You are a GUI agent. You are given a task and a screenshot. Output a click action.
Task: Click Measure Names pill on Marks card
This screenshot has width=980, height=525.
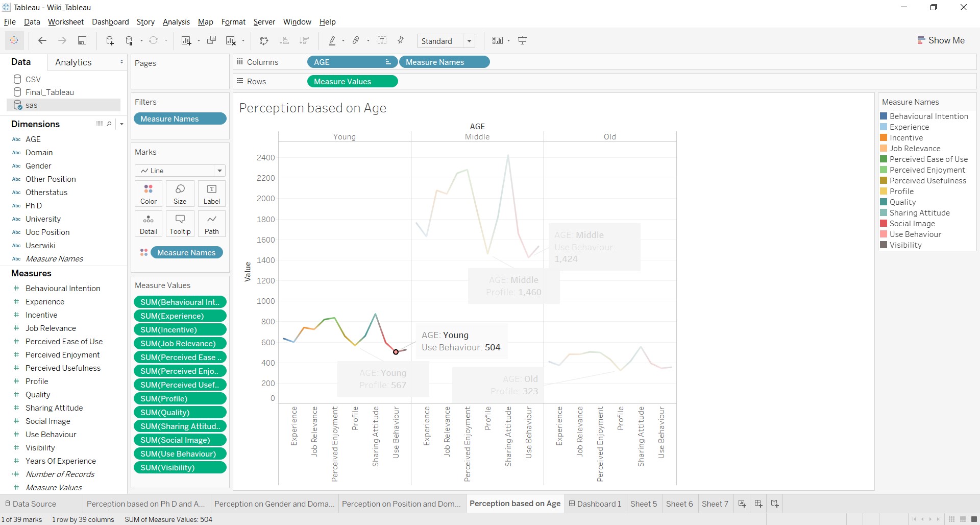[x=187, y=253]
